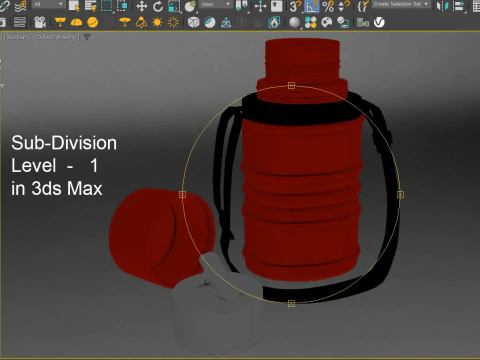Activate the Select and Rotate tool
The height and width of the screenshot is (360, 480).
[158, 6]
